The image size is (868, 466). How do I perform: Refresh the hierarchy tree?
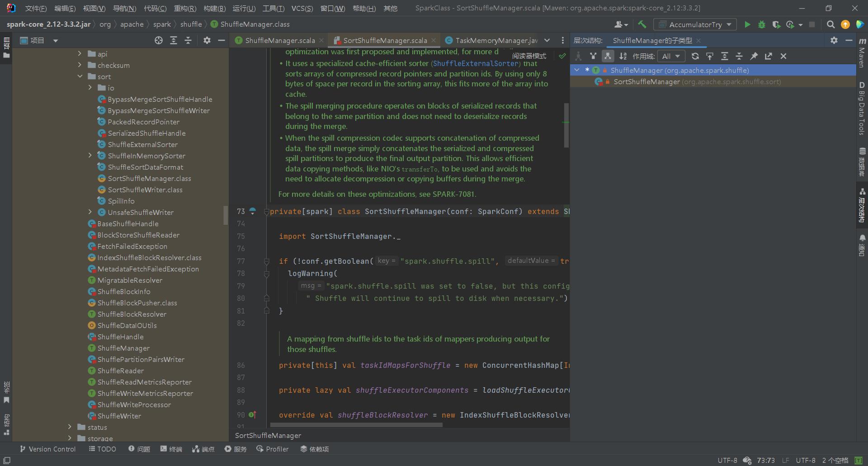695,56
